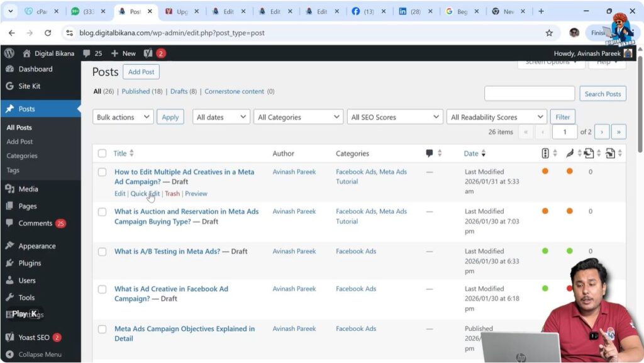Expand the All Categories filter dropdown
Image resolution: width=644 pixels, height=363 pixels.
(297, 116)
